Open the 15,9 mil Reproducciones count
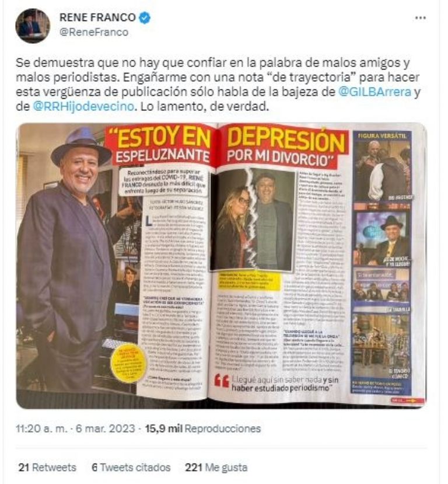 (203, 429)
